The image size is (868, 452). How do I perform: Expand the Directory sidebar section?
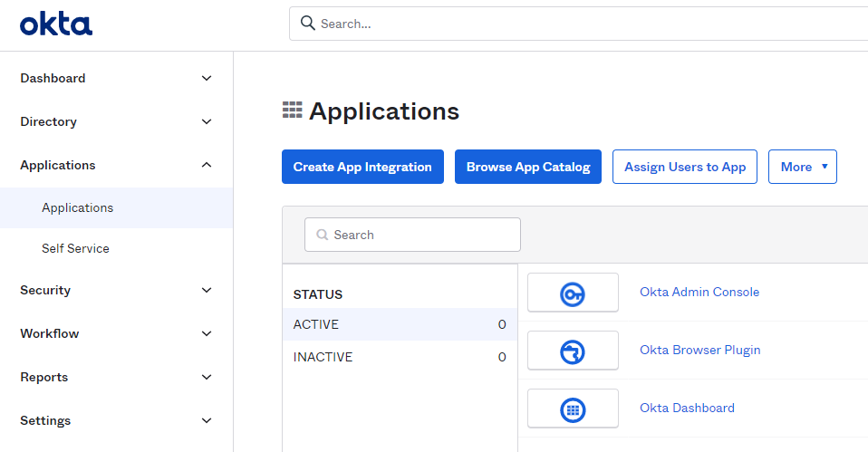coord(207,122)
